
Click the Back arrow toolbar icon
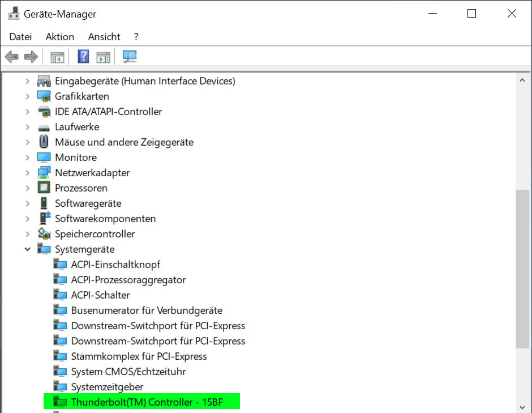point(12,57)
